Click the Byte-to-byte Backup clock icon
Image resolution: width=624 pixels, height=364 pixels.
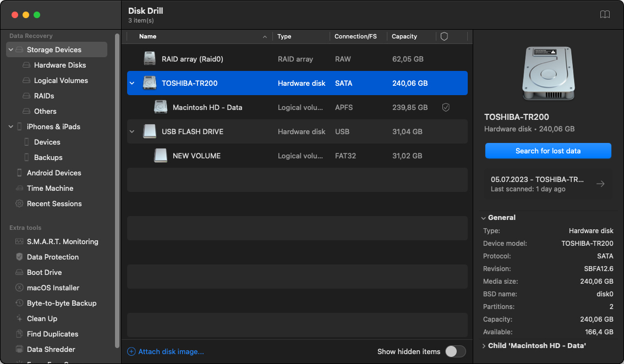tap(19, 303)
